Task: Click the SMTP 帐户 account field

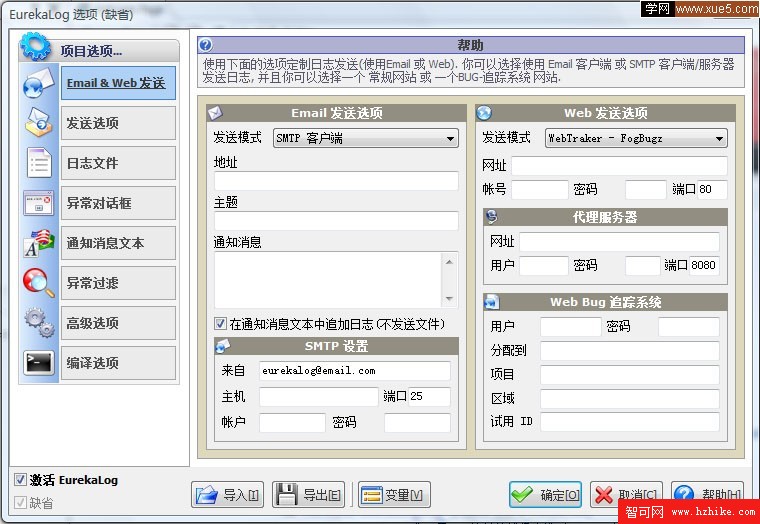Action: pos(292,423)
